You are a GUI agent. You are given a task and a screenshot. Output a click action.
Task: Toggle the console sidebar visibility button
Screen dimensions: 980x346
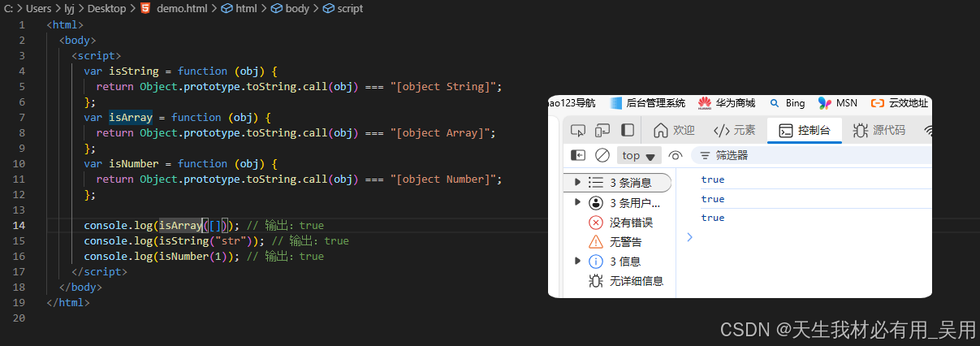point(578,155)
